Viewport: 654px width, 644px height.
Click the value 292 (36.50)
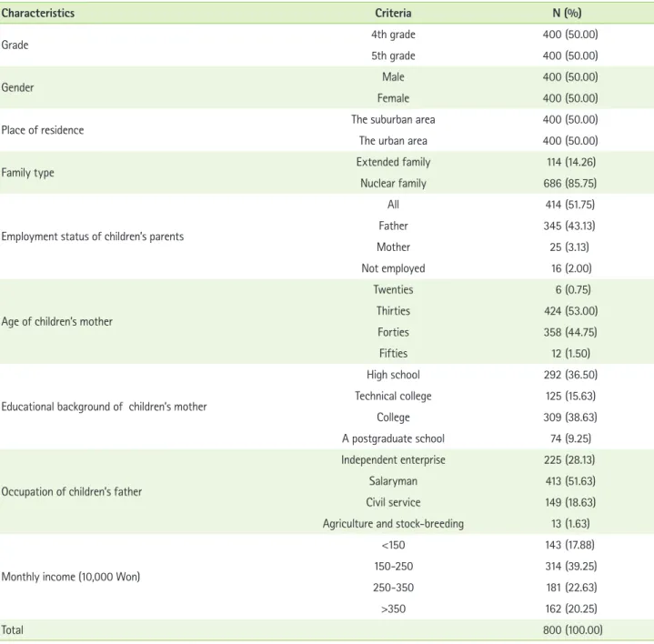(x=570, y=375)
